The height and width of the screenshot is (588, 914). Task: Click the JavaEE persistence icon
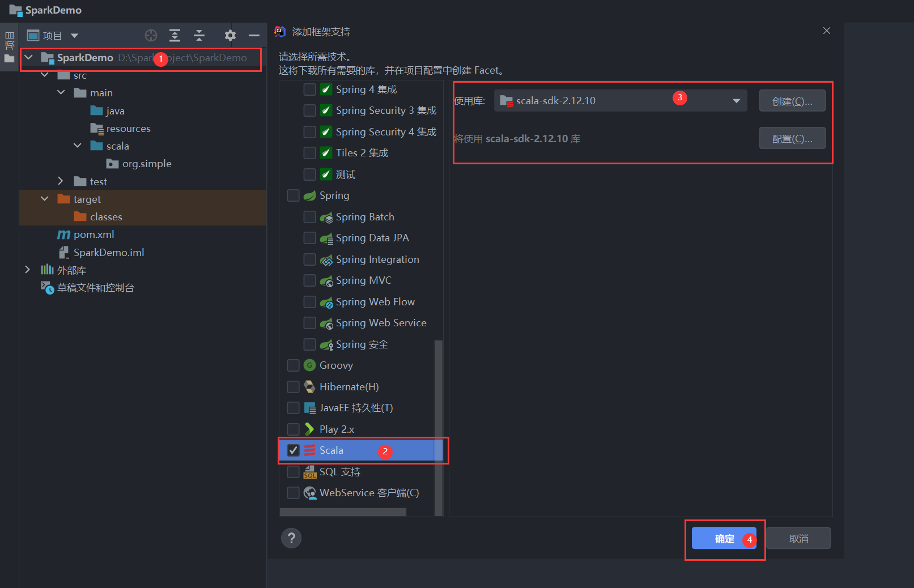[310, 408]
